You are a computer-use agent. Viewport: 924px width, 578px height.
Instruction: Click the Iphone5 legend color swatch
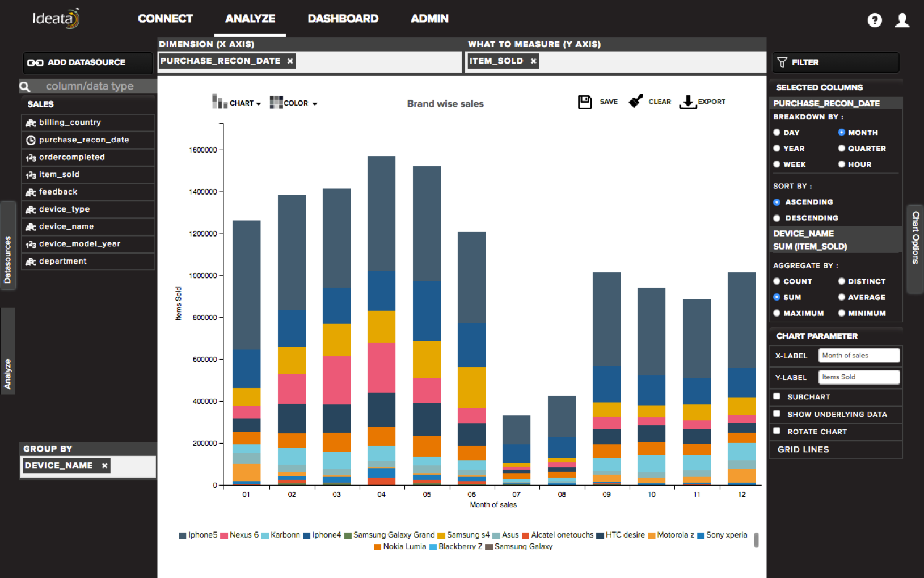[x=183, y=535]
